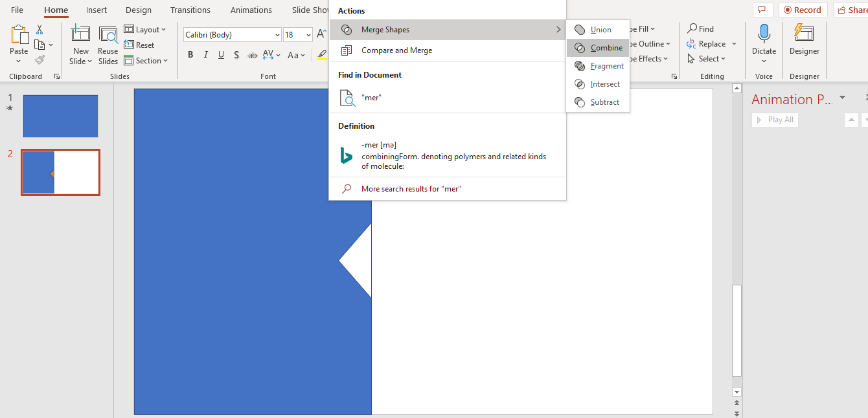
Task: Expand Replace dropdown arrow
Action: pos(734,44)
